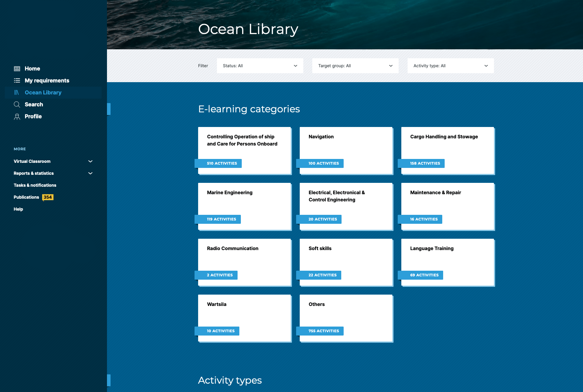Expand the Reports & statistics section
This screenshot has width=583, height=392.
(x=53, y=173)
